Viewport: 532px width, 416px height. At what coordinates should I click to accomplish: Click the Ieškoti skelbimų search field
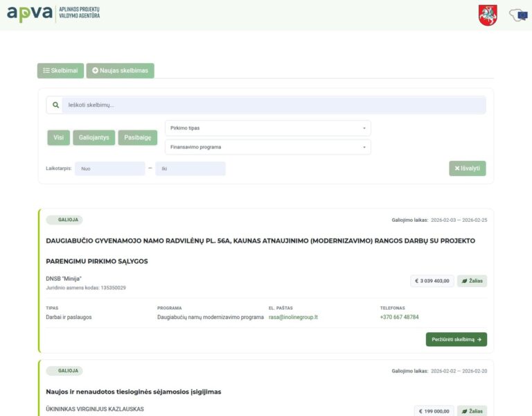coord(274,105)
